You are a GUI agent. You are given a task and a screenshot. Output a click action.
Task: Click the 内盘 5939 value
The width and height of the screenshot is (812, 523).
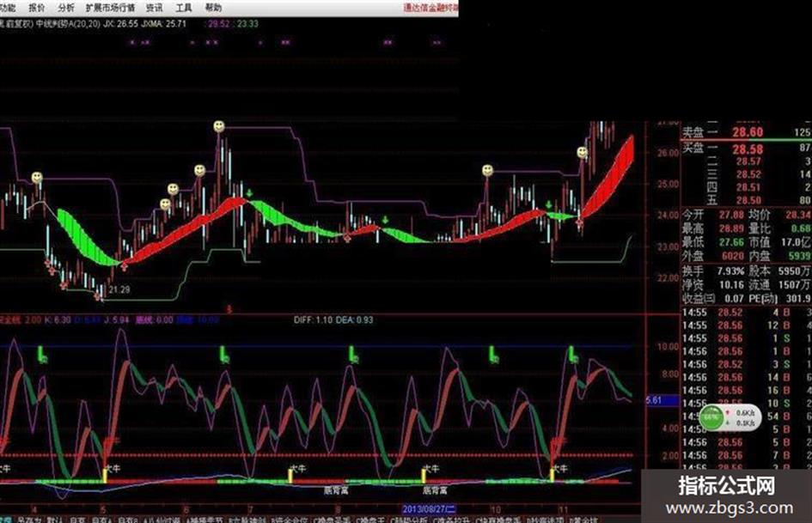tap(800, 256)
